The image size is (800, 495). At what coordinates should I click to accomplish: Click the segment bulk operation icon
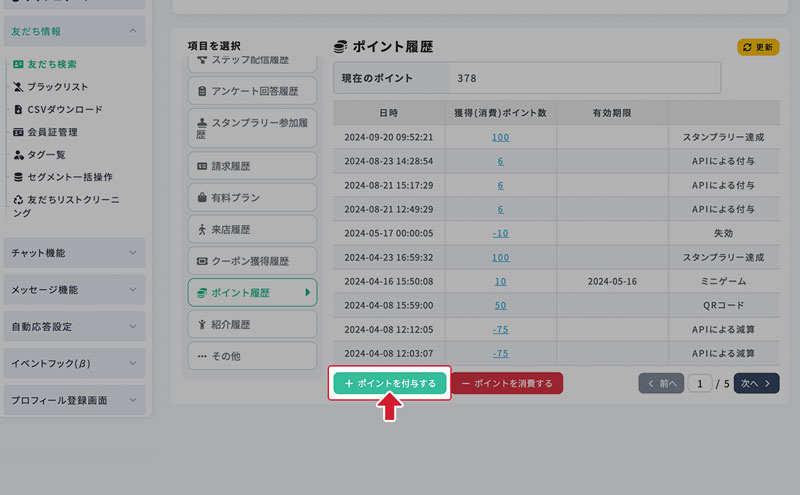(18, 177)
